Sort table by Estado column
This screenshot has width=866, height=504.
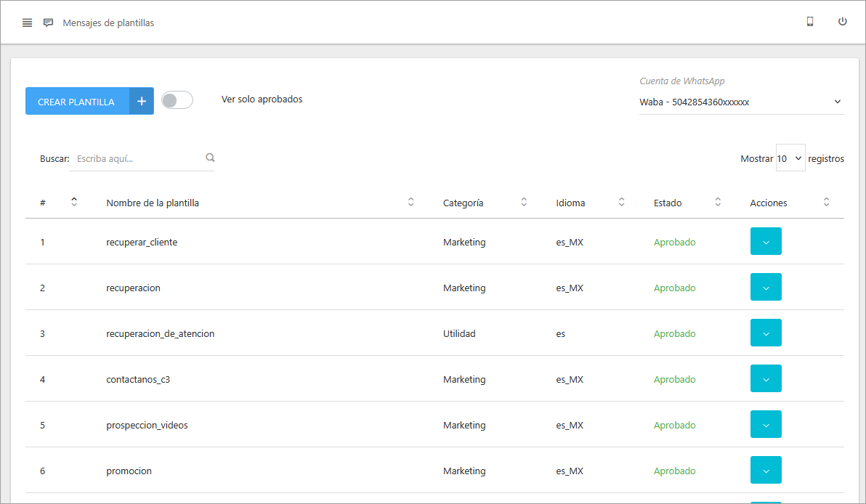[718, 203]
